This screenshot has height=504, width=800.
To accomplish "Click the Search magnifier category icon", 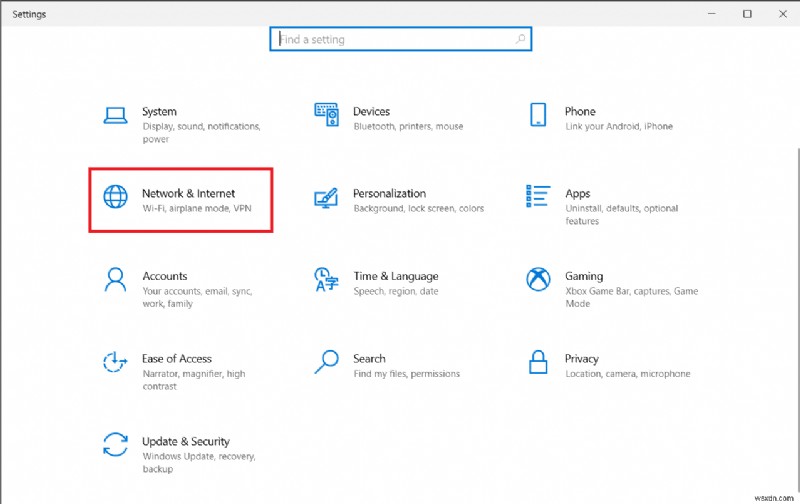I will (x=326, y=361).
